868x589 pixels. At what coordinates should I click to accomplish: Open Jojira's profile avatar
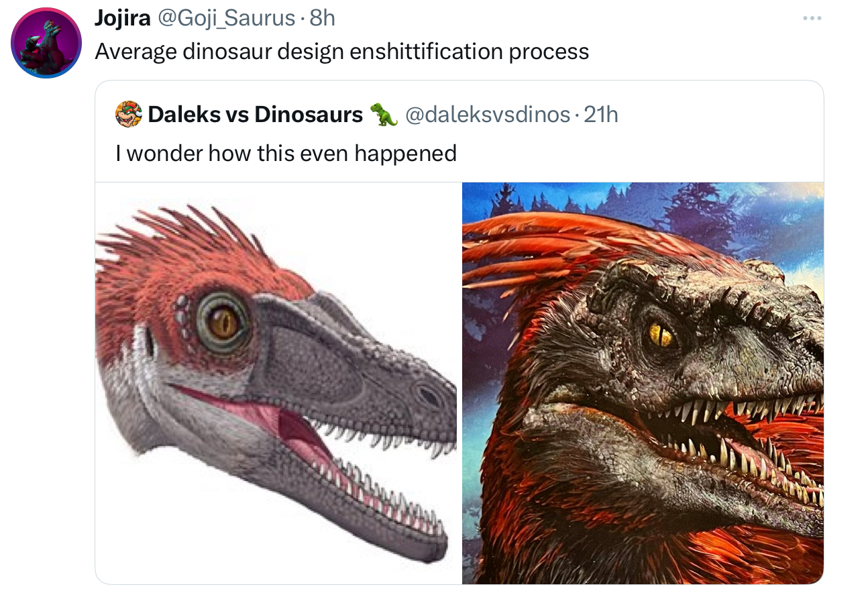[x=46, y=44]
